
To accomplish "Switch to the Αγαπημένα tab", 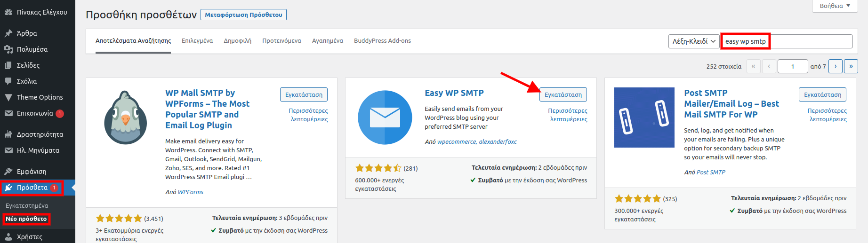I will pos(328,41).
